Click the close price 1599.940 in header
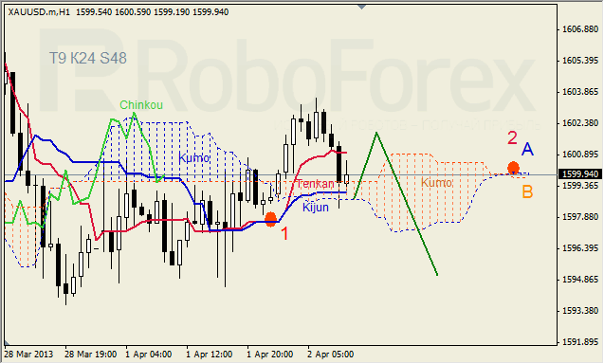Image resolution: width=604 pixels, height=364 pixels. [x=210, y=12]
